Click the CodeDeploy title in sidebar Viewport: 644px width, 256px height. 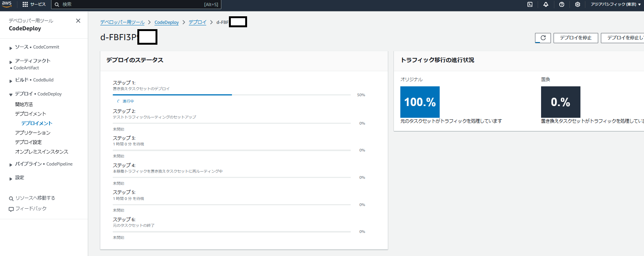click(x=25, y=28)
